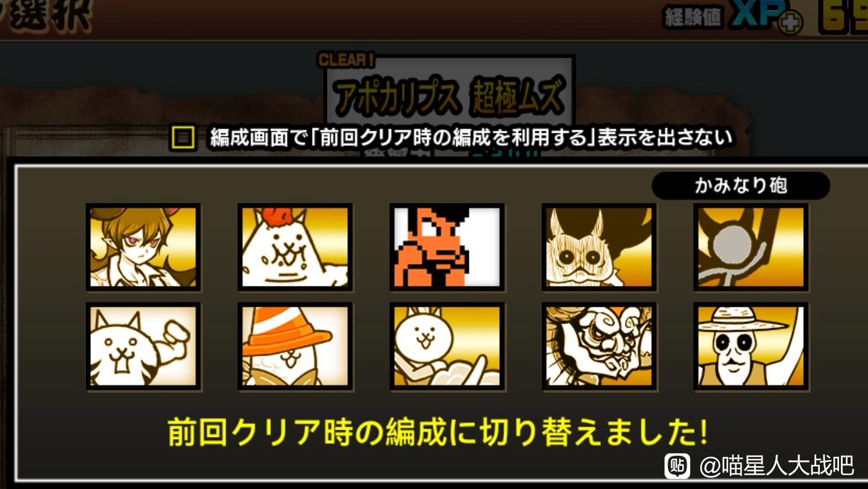This screenshot has width=868, height=489.
Task: Tap the 経験値 XP counter
Action: point(734,19)
